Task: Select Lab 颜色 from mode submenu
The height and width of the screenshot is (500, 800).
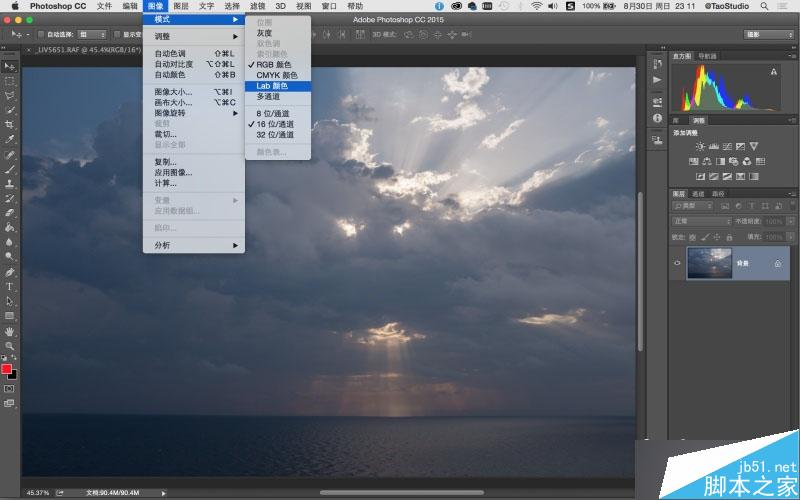Action: 278,86
